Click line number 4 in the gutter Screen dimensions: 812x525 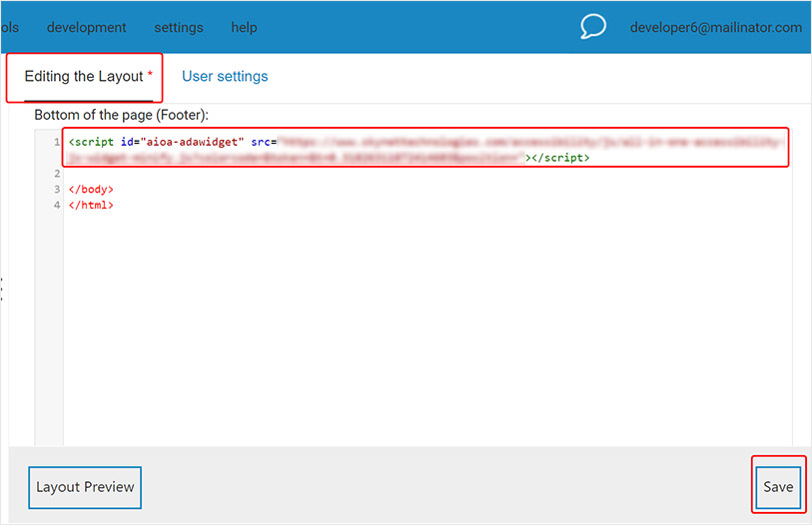(x=57, y=205)
